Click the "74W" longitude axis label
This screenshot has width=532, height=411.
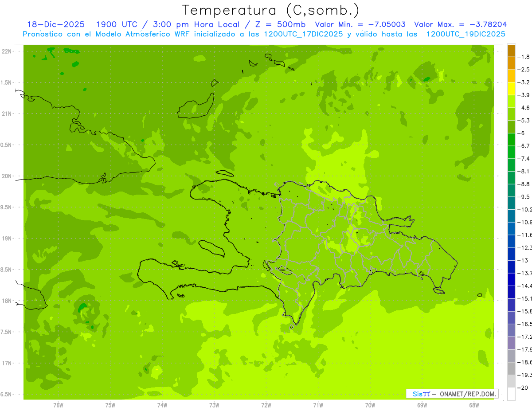(x=162, y=405)
